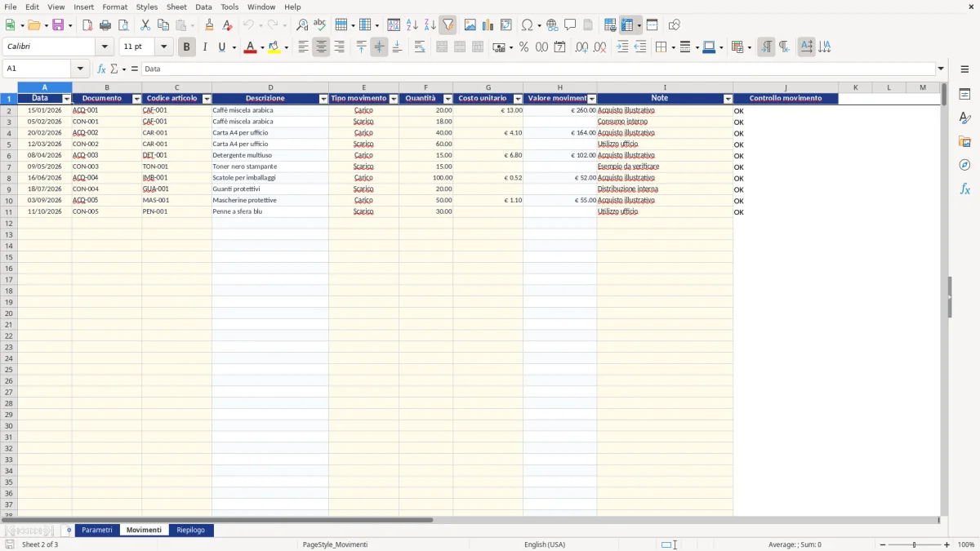Open filter dropdown on Descrizione column header
Viewport: 980px width, 551px height.
pos(324,99)
